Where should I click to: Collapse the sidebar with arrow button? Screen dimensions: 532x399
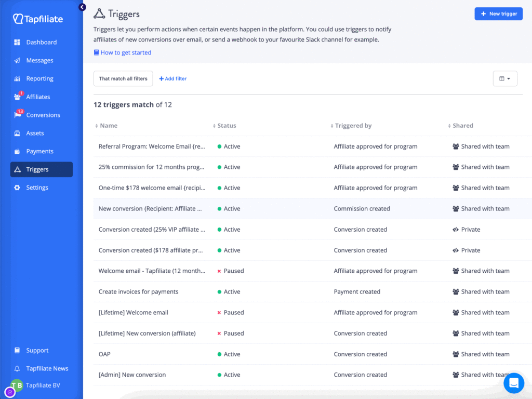tap(82, 7)
